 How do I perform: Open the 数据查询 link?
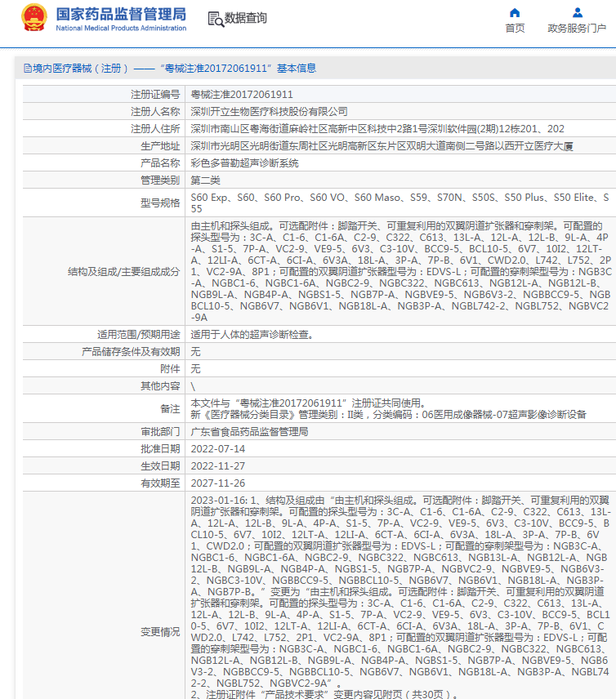[245, 18]
